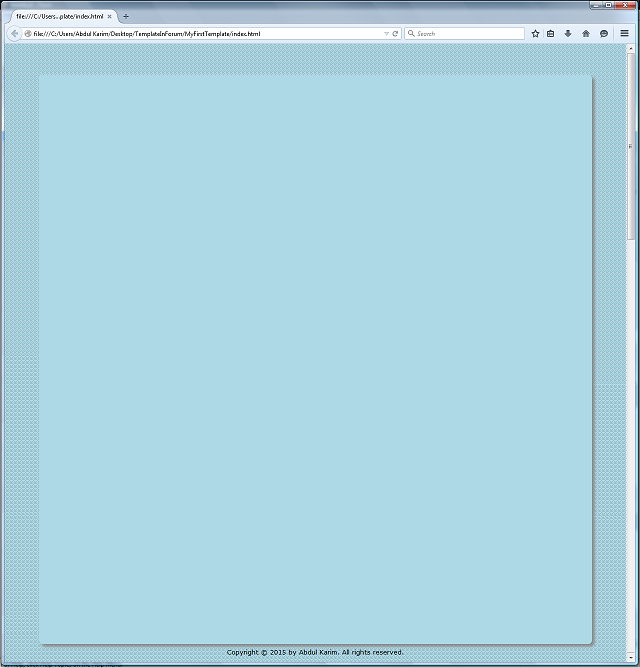Click scrollbar up arrow

pyautogui.click(x=631, y=48)
